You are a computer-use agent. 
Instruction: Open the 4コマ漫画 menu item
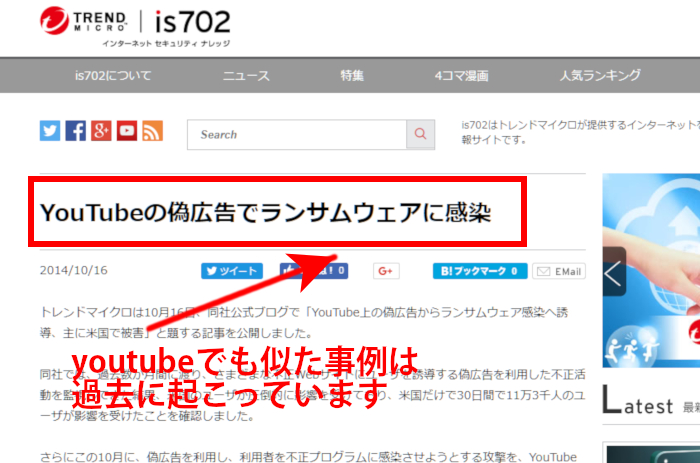(x=462, y=75)
